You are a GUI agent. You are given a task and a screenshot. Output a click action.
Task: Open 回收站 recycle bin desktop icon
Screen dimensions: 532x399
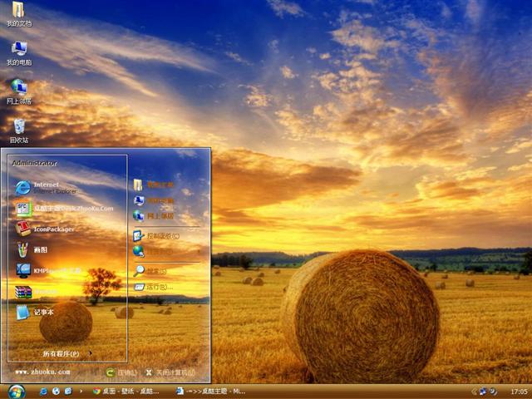pyautogui.click(x=19, y=131)
